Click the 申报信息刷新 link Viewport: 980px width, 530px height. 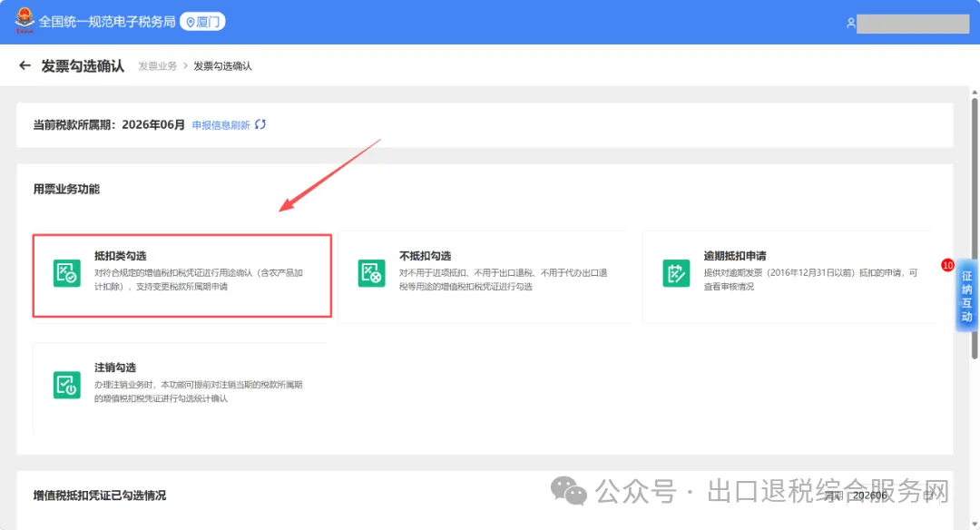(220, 125)
